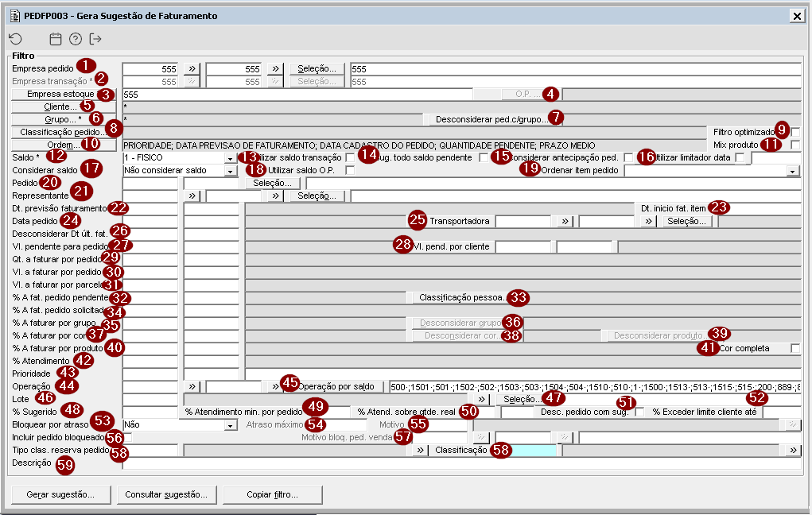
Task: Click first » lookup beside Representante
Action: 192,196
